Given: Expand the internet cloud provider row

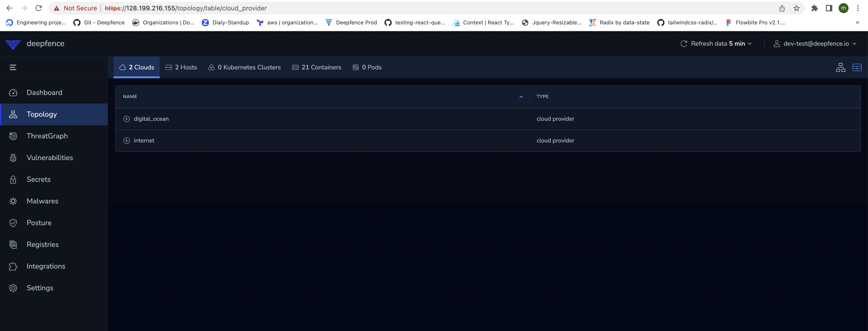Looking at the screenshot, I should click(127, 140).
